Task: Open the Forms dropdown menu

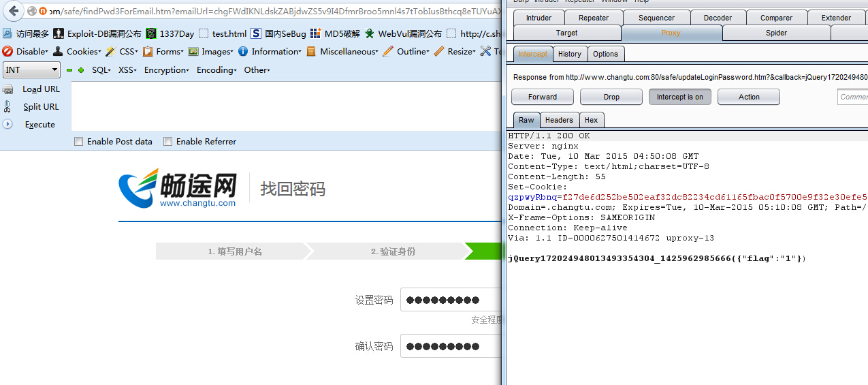Action: (163, 51)
